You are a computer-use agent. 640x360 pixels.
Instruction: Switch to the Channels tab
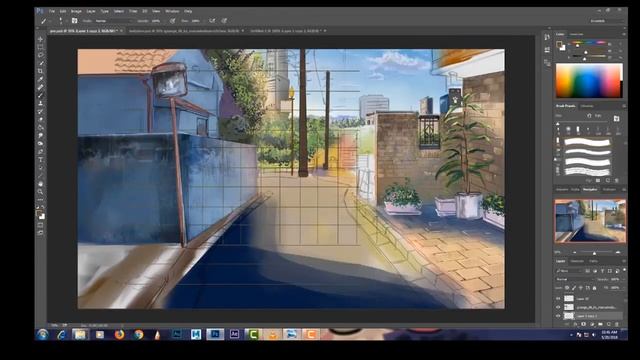(577, 261)
